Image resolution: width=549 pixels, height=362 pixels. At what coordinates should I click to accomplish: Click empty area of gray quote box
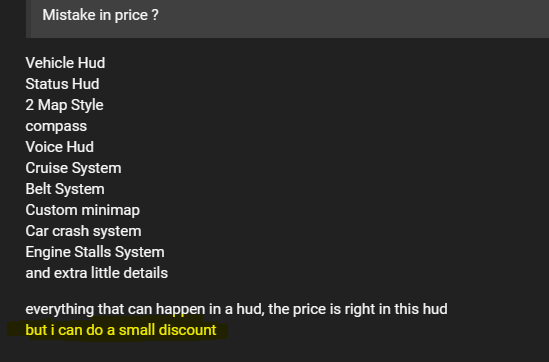pyautogui.click(x=350, y=19)
